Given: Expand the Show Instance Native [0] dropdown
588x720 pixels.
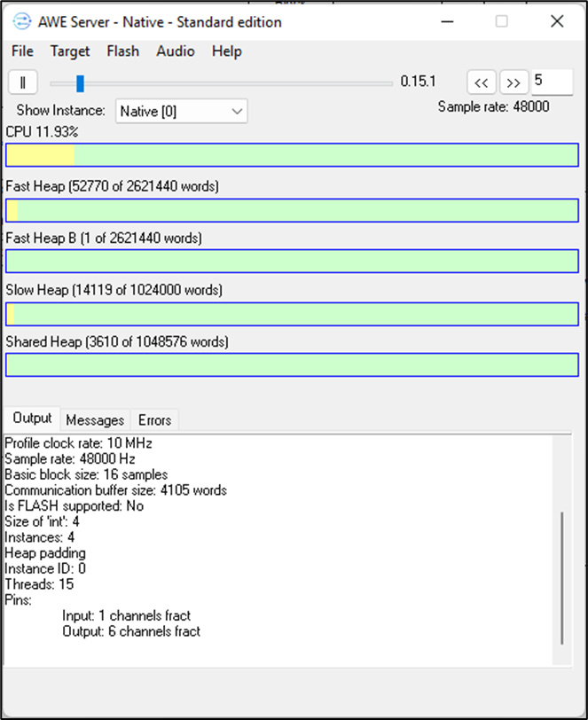Looking at the screenshot, I should 182,111.
